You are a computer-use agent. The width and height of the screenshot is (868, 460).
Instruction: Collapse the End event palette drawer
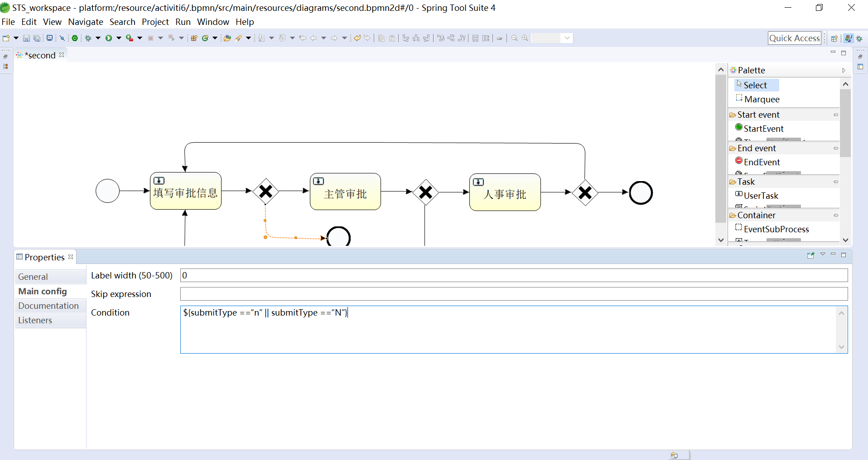836,148
